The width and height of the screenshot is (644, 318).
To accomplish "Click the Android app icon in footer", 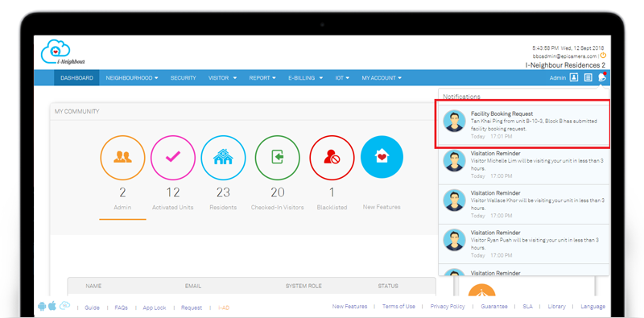I will [x=42, y=306].
